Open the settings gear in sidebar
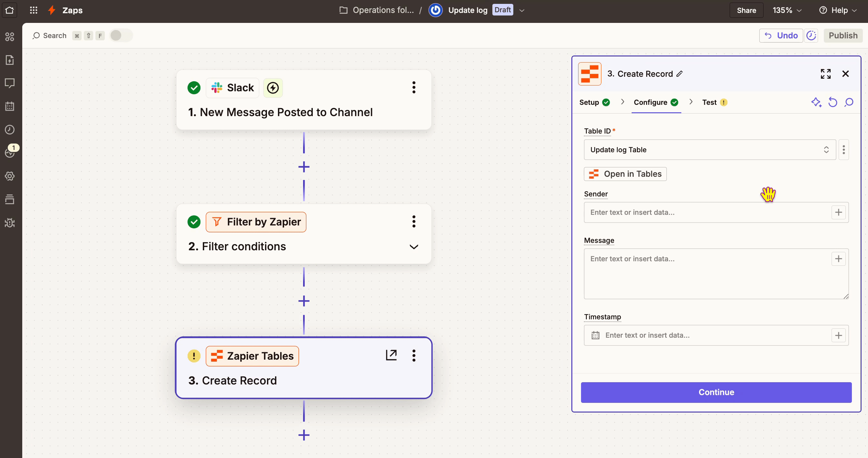Image resolution: width=868 pixels, height=458 pixels. point(10,176)
